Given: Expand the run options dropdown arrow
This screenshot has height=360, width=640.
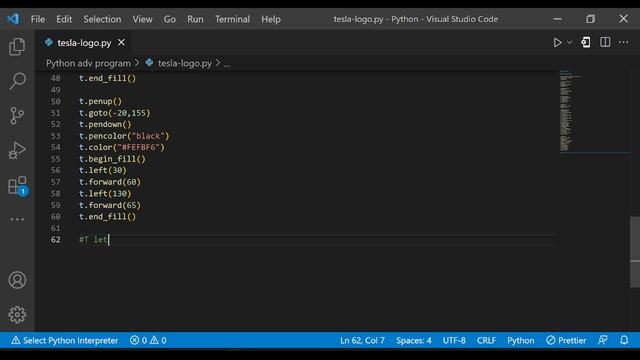Looking at the screenshot, I should pyautogui.click(x=569, y=42).
